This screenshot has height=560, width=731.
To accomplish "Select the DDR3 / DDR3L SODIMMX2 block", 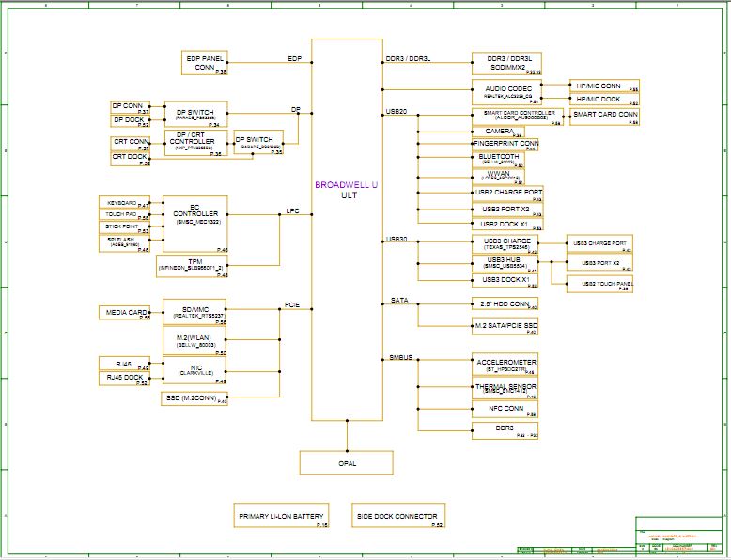I will pyautogui.click(x=507, y=63).
